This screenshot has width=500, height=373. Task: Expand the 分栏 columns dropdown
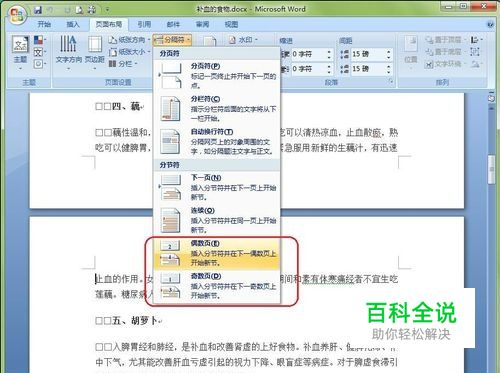123,64
